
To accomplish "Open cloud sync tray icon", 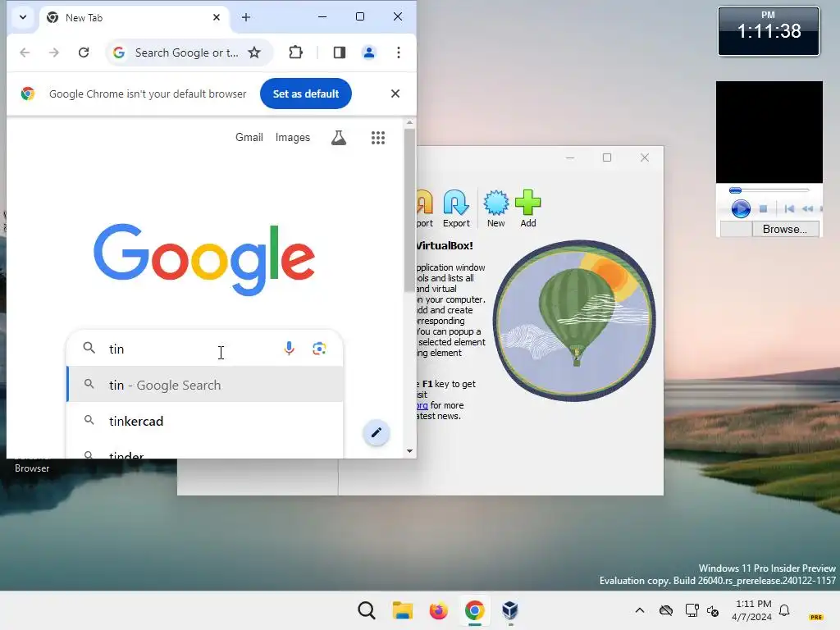I will (x=666, y=610).
